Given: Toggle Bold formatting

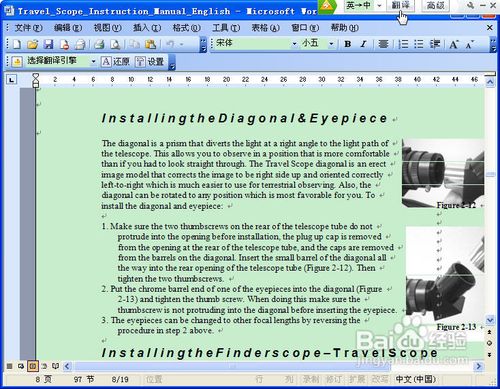Looking at the screenshot, I should [x=348, y=44].
